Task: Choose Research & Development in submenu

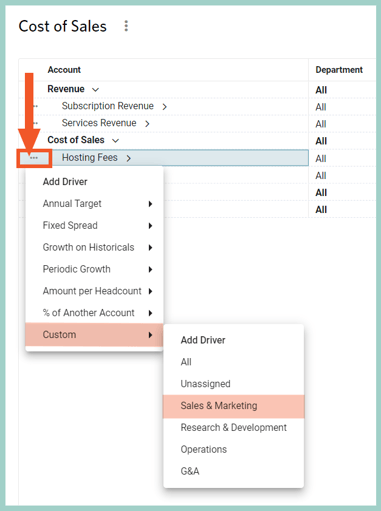Action: [x=234, y=428]
